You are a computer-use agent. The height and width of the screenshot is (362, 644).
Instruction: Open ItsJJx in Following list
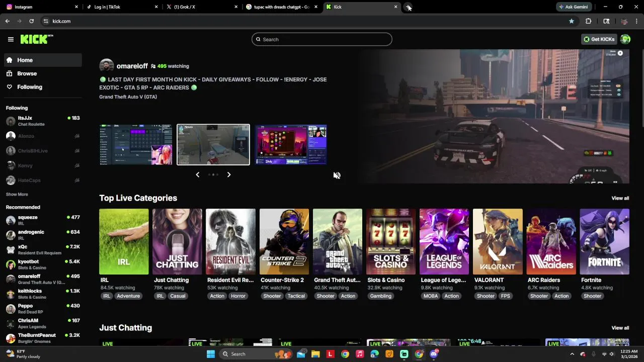click(43, 121)
